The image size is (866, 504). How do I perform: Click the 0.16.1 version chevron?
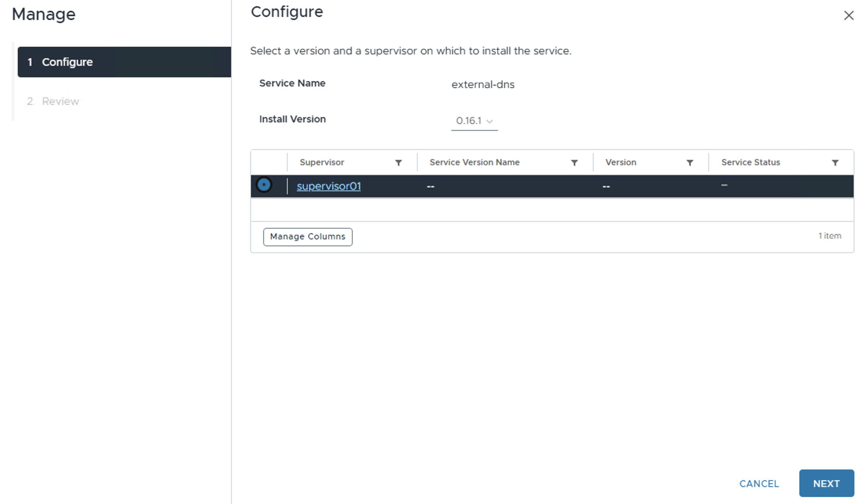click(x=489, y=122)
